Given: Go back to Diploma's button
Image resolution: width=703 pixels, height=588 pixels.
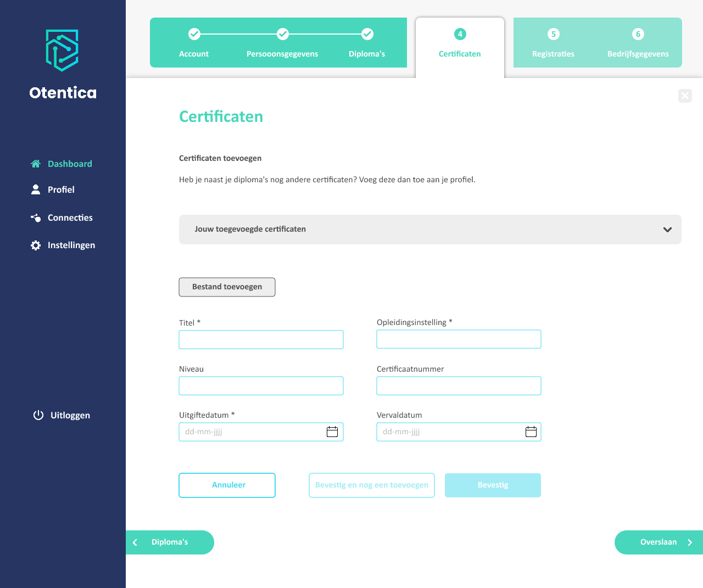Looking at the screenshot, I should click(170, 542).
